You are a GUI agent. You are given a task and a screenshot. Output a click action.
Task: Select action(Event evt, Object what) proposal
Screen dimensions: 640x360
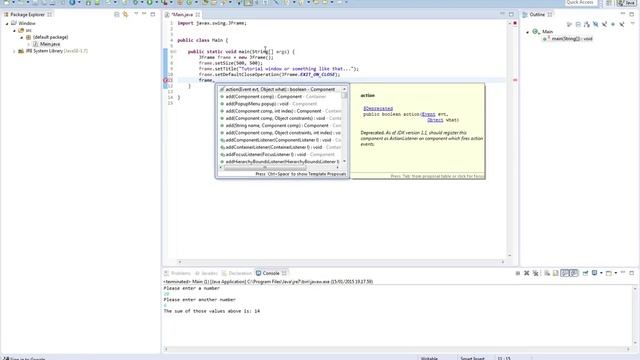[x=280, y=89]
